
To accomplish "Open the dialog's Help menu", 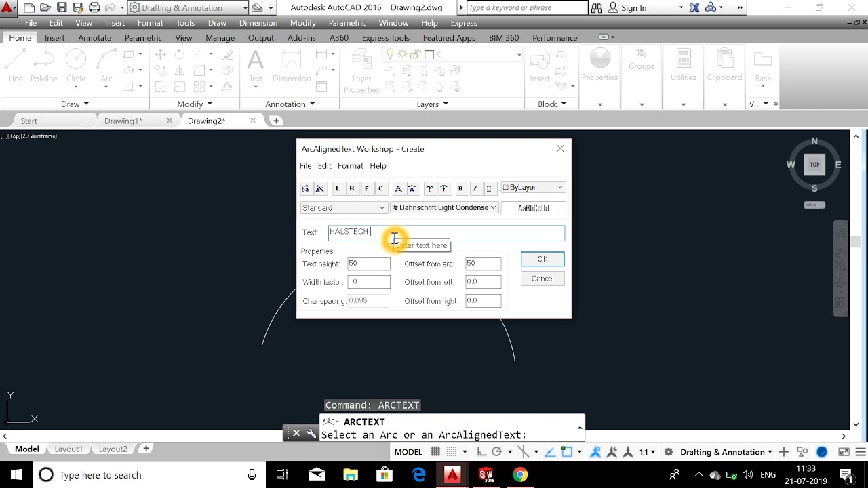I will coord(378,165).
